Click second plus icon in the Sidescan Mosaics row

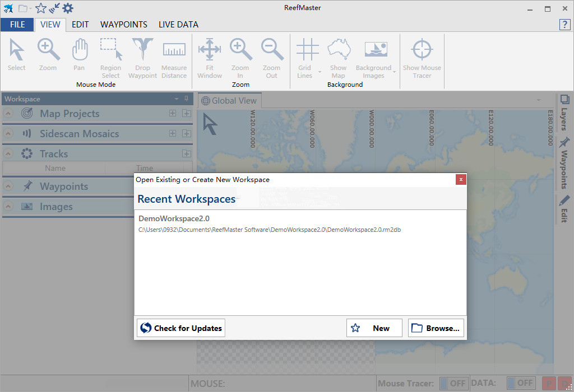(x=187, y=133)
